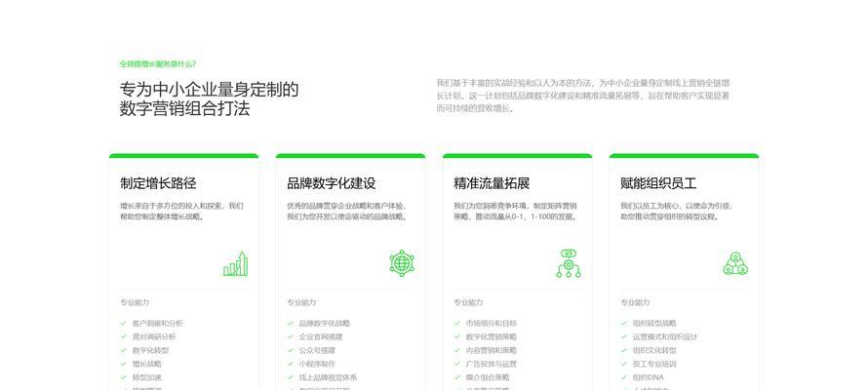
Task: Click the 企业官网搭建 list item
Action: [x=321, y=336]
